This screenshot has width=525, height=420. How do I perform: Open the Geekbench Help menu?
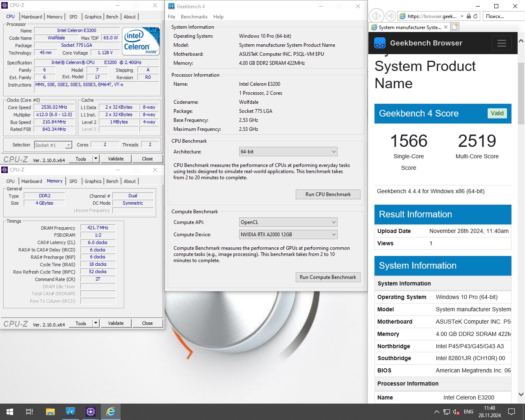coord(218,17)
